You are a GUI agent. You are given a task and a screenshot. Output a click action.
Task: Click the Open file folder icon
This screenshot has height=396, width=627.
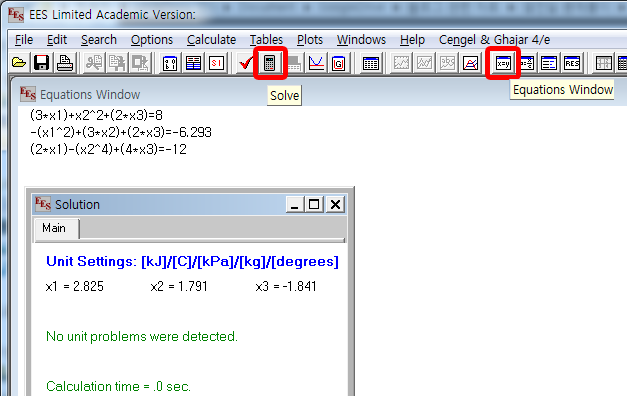click(x=19, y=63)
